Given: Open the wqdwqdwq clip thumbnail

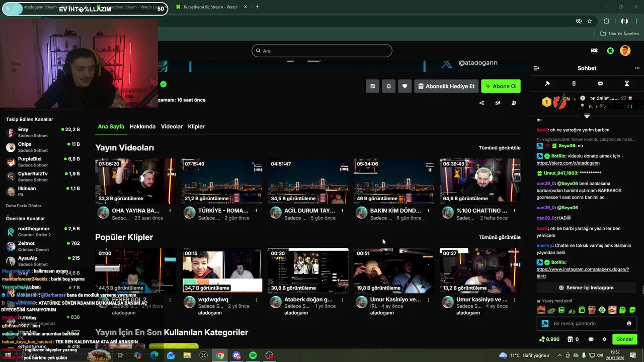Looking at the screenshot, I should [222, 270].
